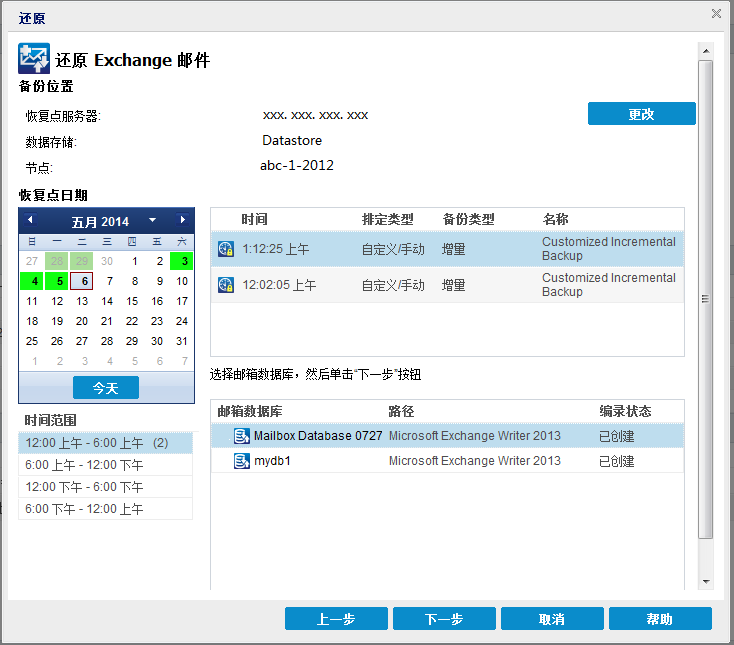Select time range 12:00 上午 - 6:00 上午 (2)

(105, 443)
